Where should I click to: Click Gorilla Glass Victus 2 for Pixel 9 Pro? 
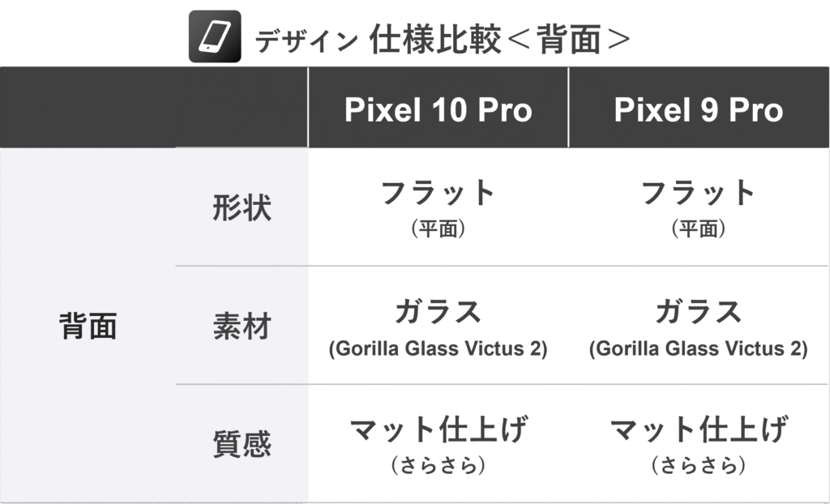pos(699,349)
